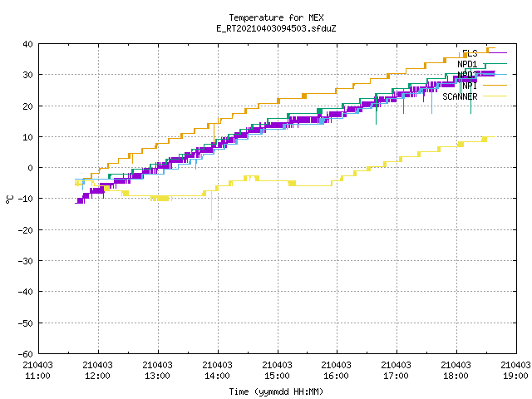Click the y-axis tick value -20
The height and width of the screenshot is (399, 532).
tap(25, 230)
